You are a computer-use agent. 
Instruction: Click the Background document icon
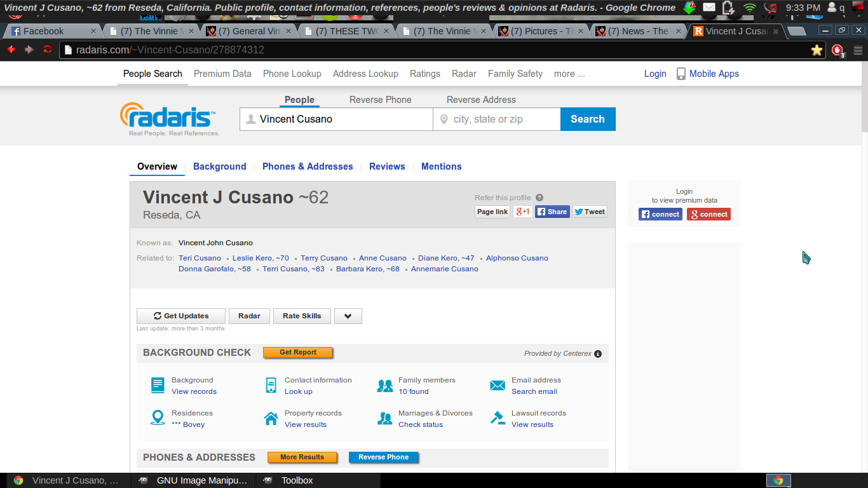tap(158, 386)
